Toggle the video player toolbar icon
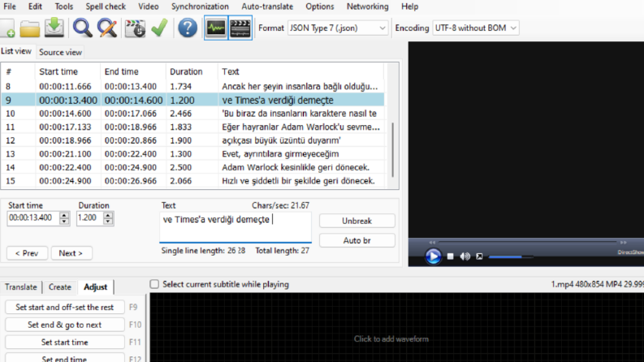644x362 pixels. 240,28
